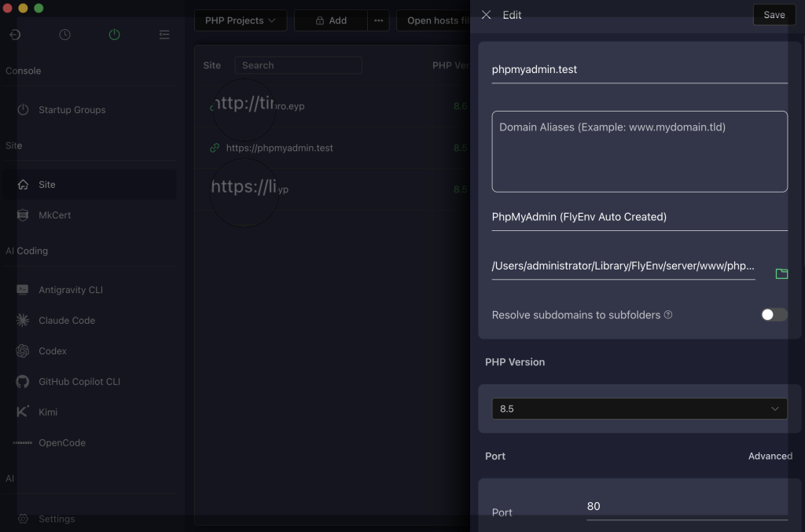Click the https://phpmyadmin.test site link
This screenshot has width=805, height=532.
coord(279,149)
